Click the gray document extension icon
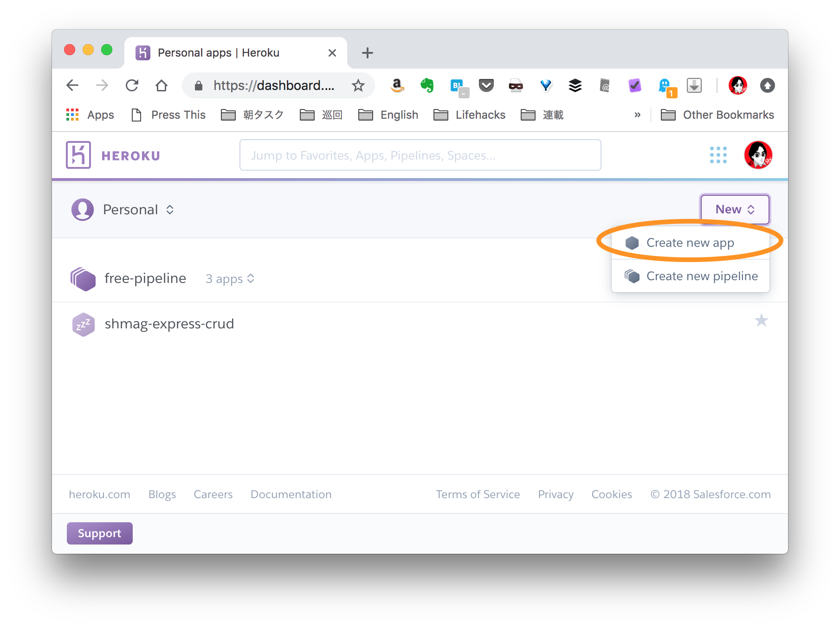Image resolution: width=840 pixels, height=628 pixels. [x=605, y=85]
